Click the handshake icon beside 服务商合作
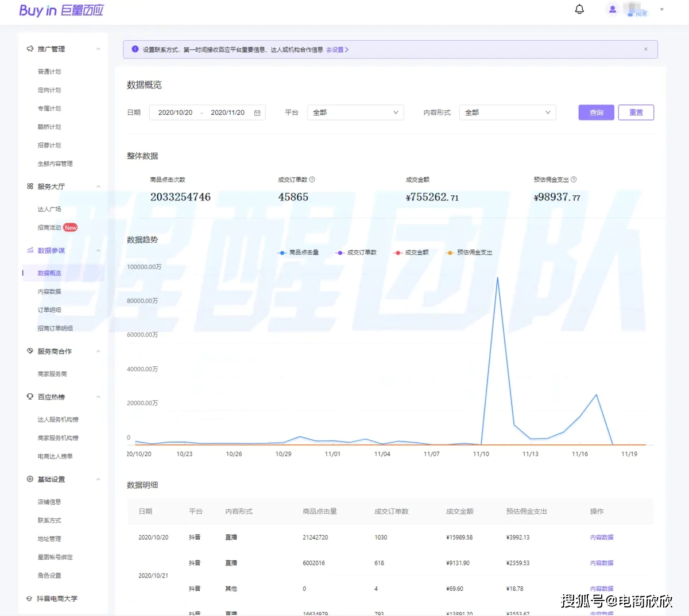Image resolution: width=689 pixels, height=616 pixels. [x=30, y=351]
